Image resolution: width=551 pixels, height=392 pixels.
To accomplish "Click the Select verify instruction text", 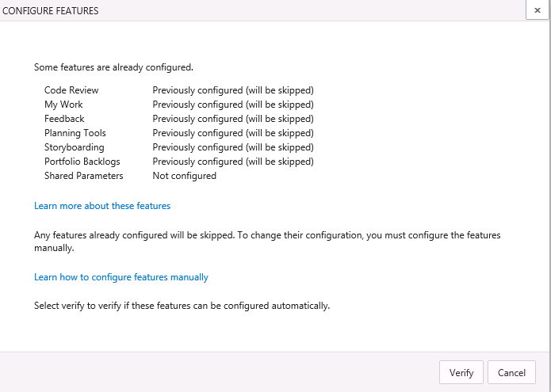I will click(182, 306).
